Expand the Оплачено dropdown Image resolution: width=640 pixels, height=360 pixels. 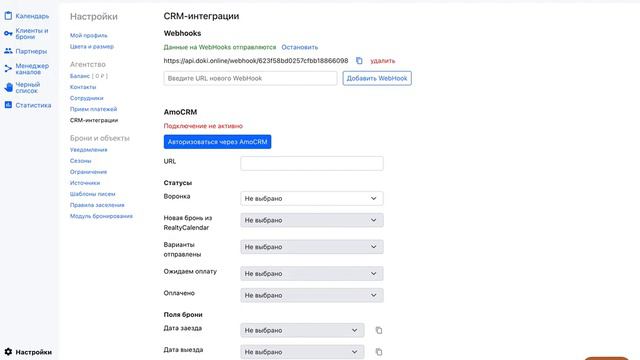click(312, 295)
